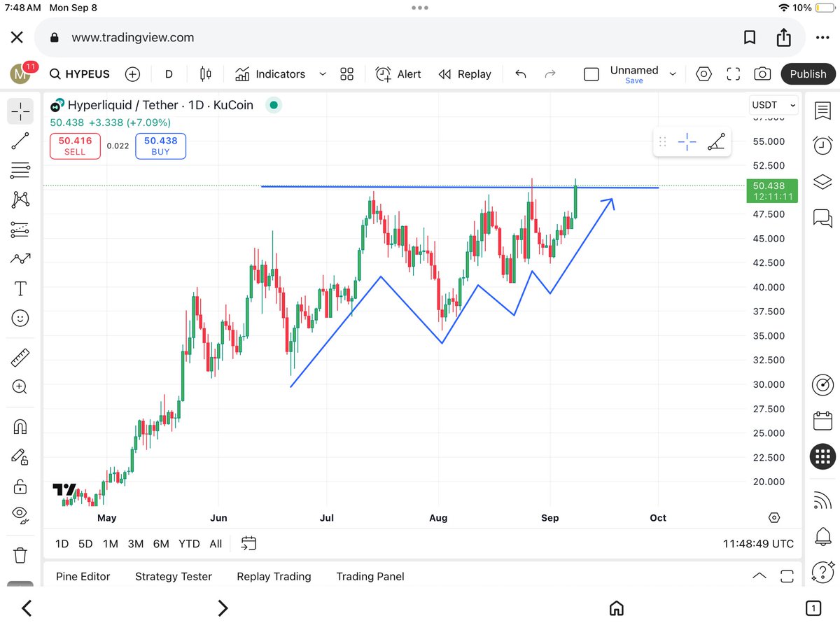
Task: Open the Fibonacci retracement tools
Action: coord(20,170)
